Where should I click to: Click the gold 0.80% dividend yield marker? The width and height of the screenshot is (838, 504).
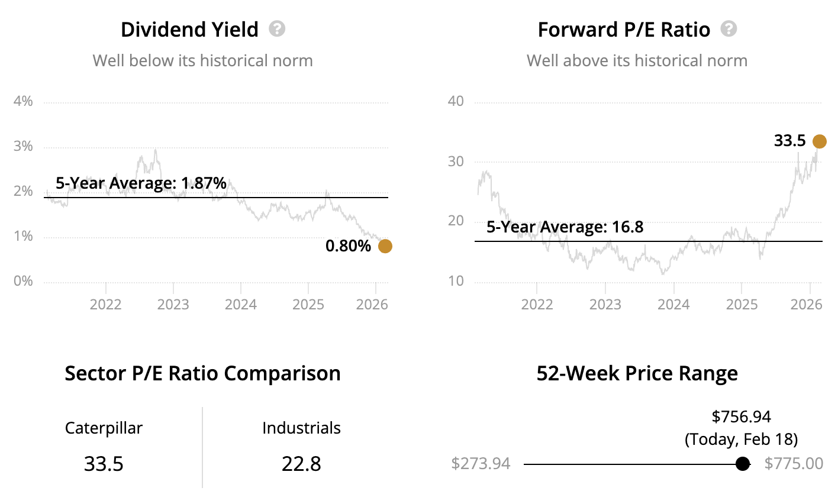(385, 246)
